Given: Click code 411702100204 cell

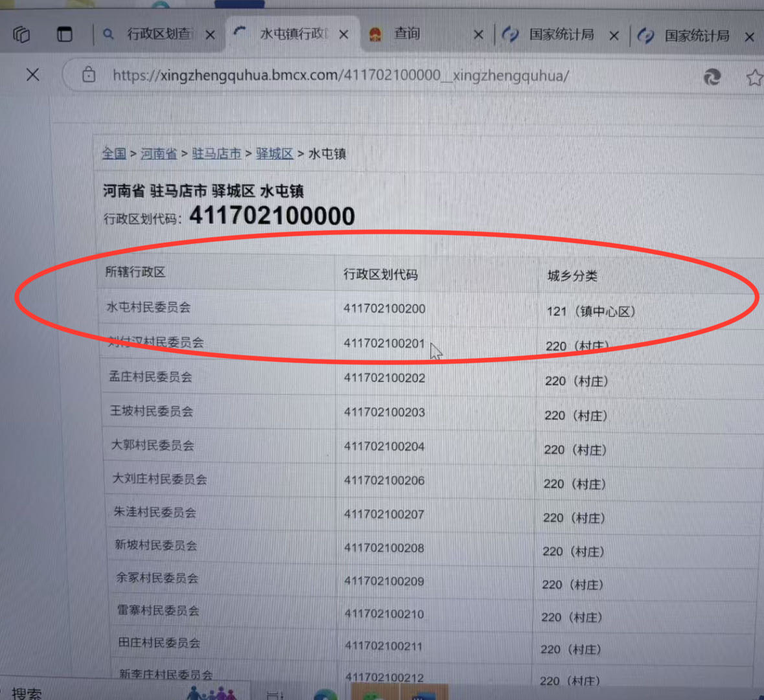Looking at the screenshot, I should pyautogui.click(x=384, y=446).
